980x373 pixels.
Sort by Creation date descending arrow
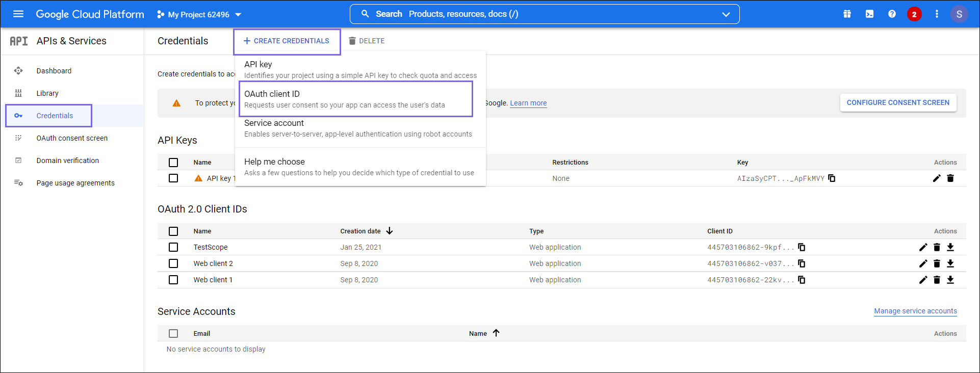(x=390, y=231)
